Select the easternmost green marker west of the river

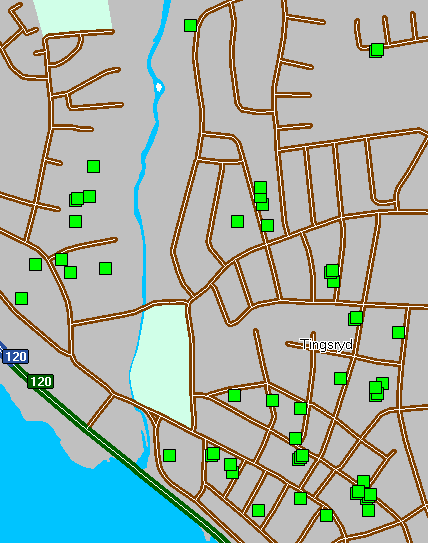pos(105,268)
